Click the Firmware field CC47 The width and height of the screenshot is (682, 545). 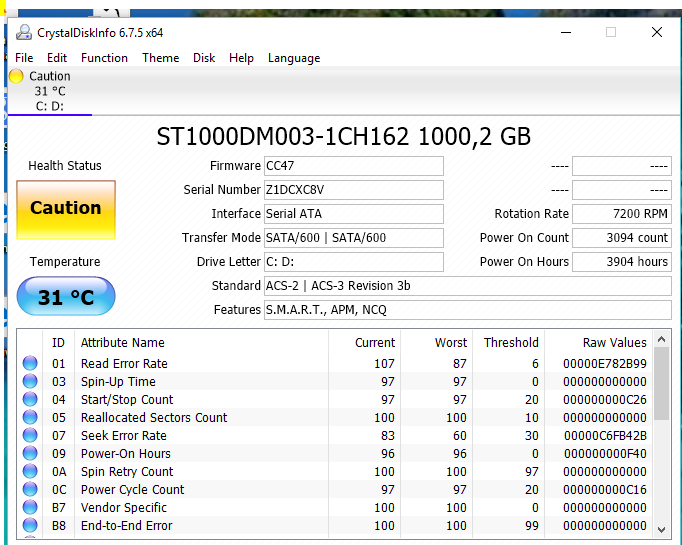coord(354,166)
